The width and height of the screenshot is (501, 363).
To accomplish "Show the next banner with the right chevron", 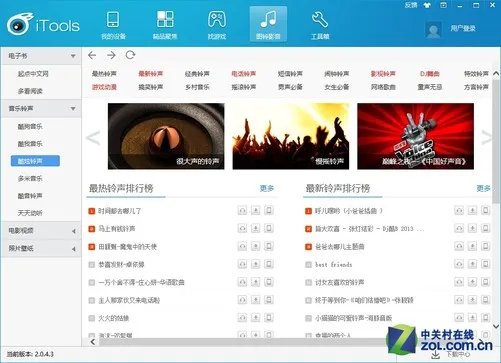I will pyautogui.click(x=486, y=137).
